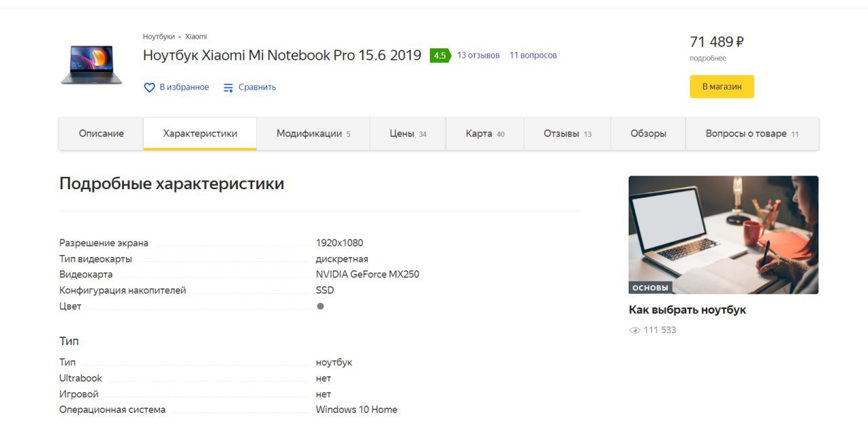This screenshot has height=436, width=868.
Task: Click the Конфигурация накопителей label
Action: click(123, 290)
